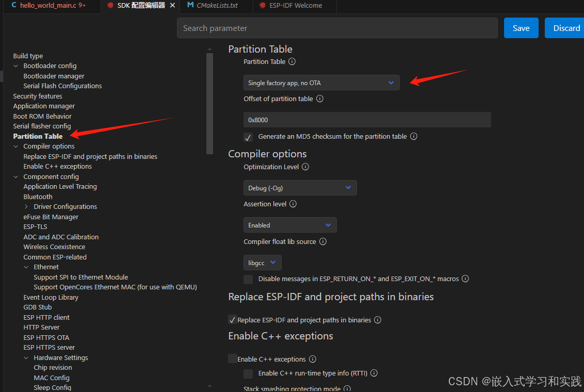
Task: Click the tree scrollbar up arrow
Action: tap(209, 49)
